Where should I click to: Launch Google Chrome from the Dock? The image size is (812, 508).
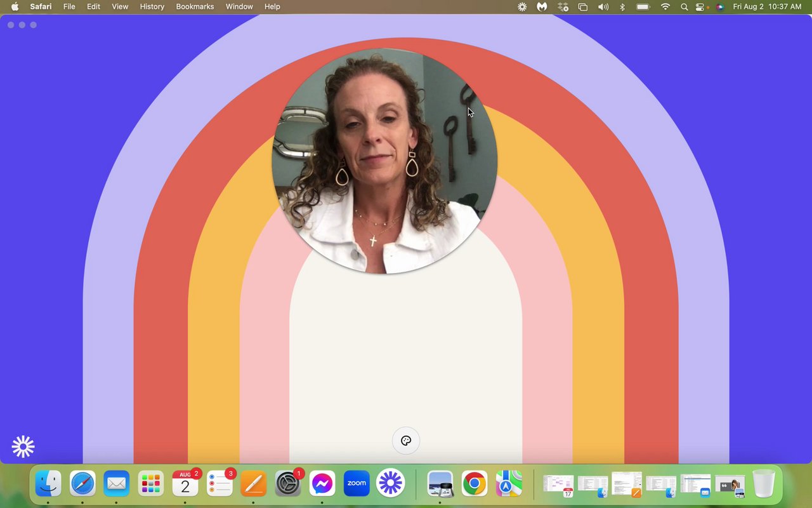coord(475,484)
